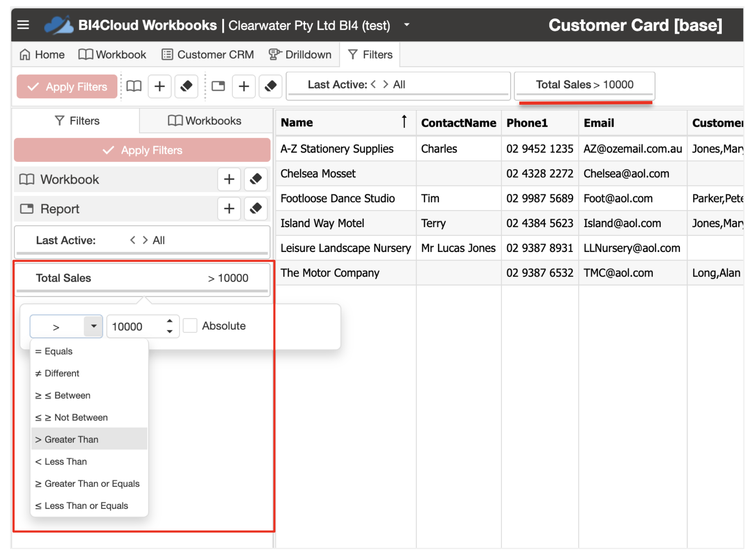Sort by the Email column header

[633, 123]
